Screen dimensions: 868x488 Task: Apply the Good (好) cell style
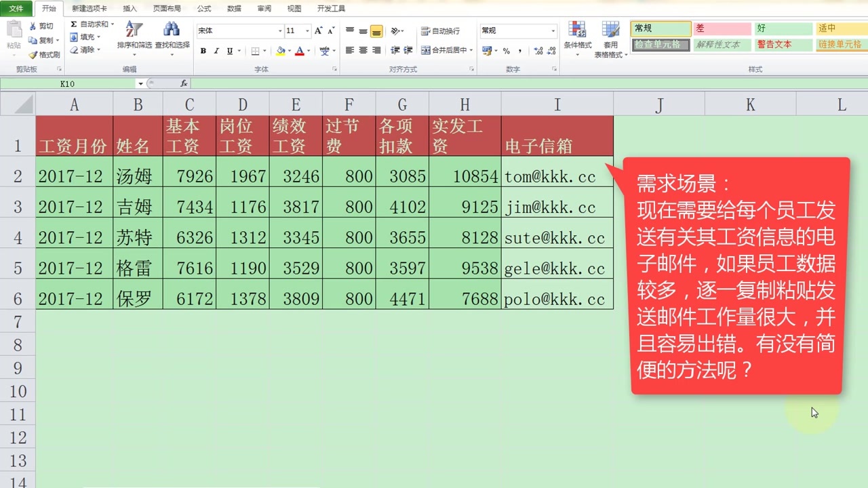click(784, 28)
